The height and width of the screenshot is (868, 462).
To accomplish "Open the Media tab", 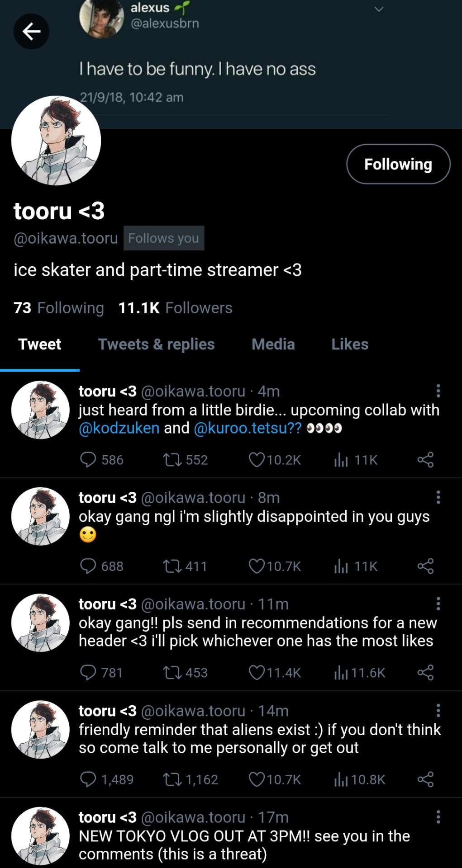I will [x=273, y=344].
